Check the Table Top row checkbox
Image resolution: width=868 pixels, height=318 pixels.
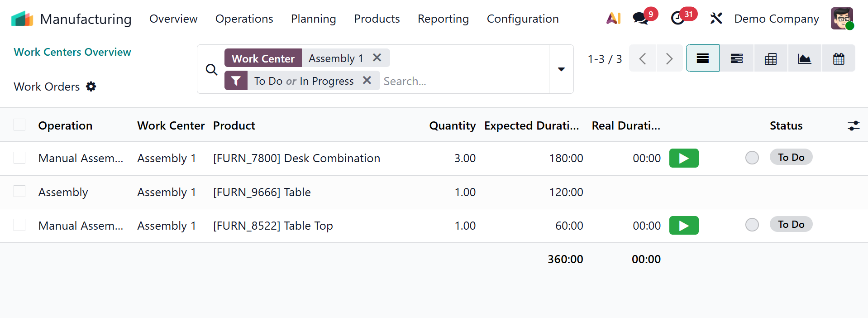[19, 225]
